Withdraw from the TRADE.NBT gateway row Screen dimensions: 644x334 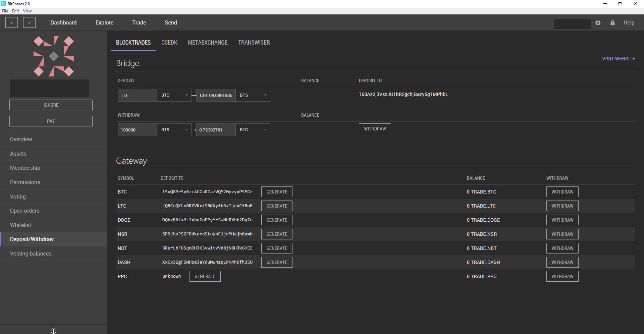pyautogui.click(x=562, y=248)
